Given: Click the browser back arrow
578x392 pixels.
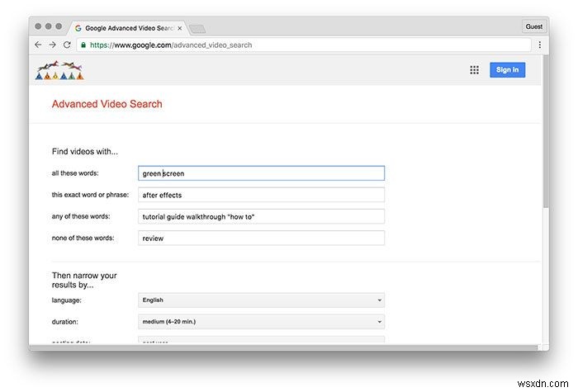Looking at the screenshot, I should coord(38,45).
